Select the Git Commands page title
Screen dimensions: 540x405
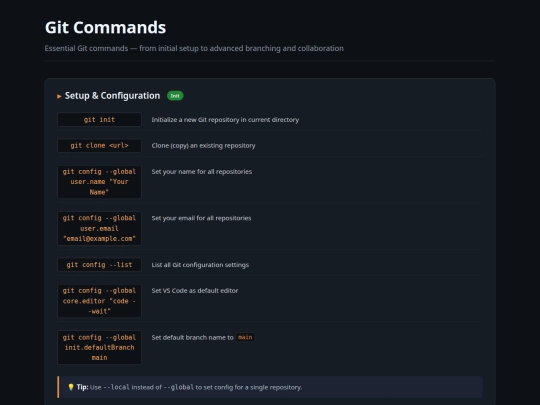point(105,28)
